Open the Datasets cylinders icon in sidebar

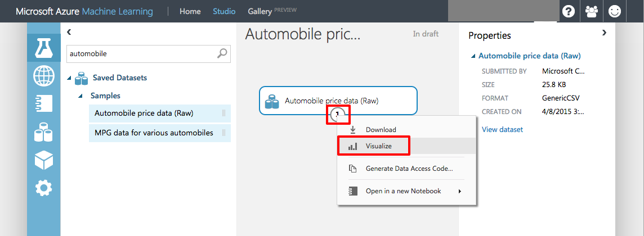pos(44,133)
